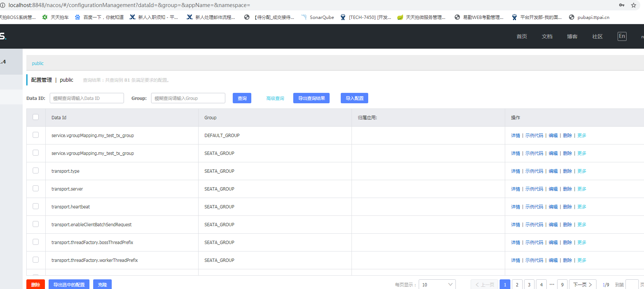Image resolution: width=644 pixels, height=289 pixels.
Task: Select transport.type row checkbox
Action: [36, 171]
